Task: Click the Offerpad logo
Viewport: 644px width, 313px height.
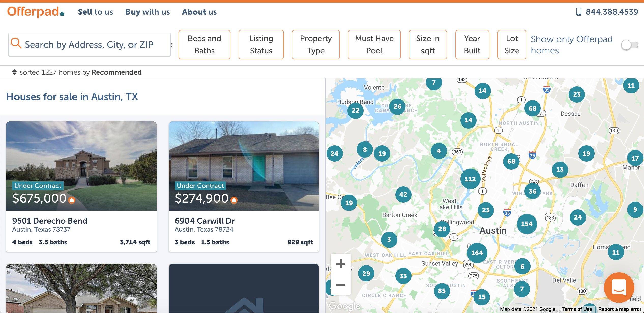Action: 36,12
